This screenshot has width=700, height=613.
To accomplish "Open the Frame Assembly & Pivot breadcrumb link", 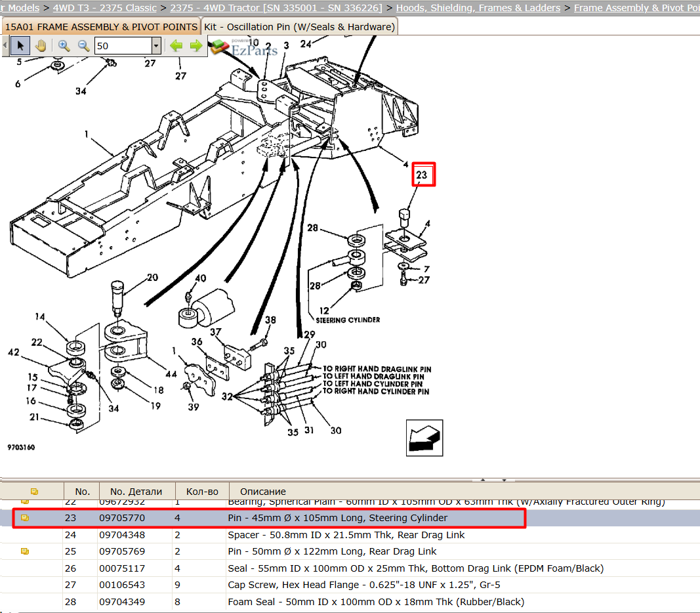I will point(636,8).
